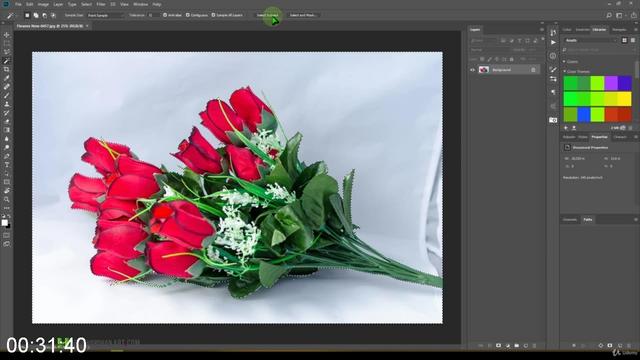
Task: Select the Eyedropper tool
Action: tap(7, 78)
